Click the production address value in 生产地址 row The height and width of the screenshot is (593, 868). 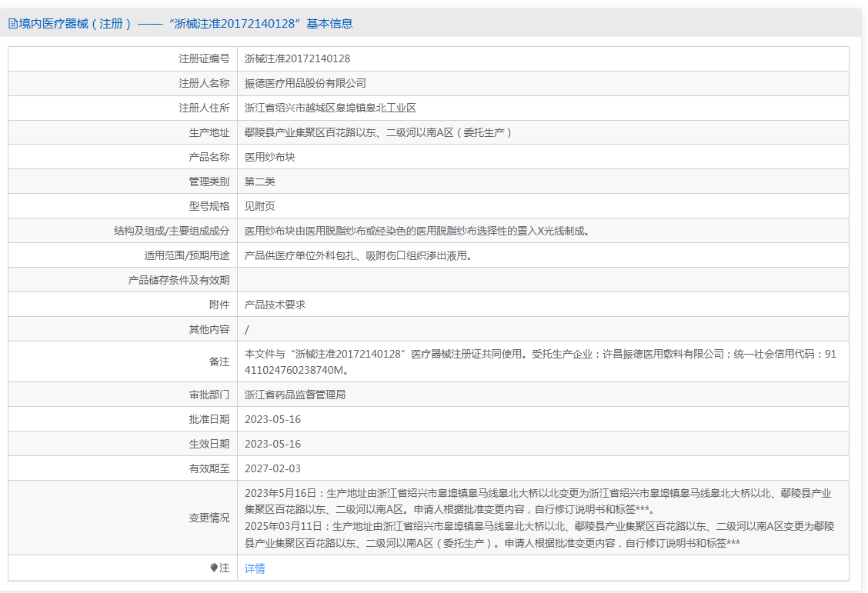tap(378, 132)
